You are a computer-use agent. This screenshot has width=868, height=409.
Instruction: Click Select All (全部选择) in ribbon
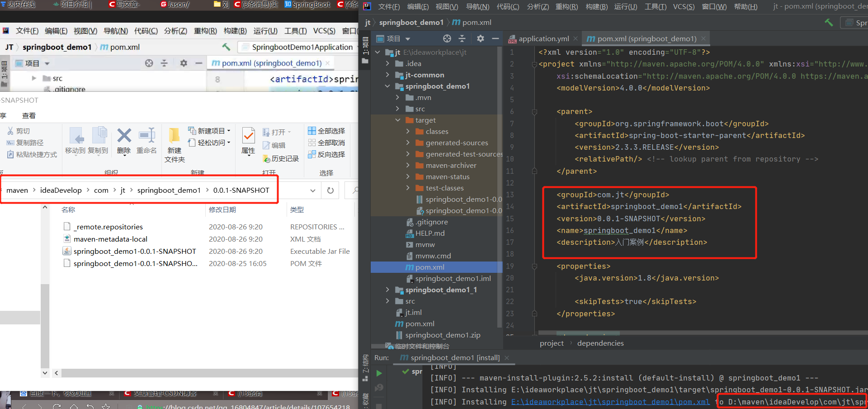pos(326,131)
